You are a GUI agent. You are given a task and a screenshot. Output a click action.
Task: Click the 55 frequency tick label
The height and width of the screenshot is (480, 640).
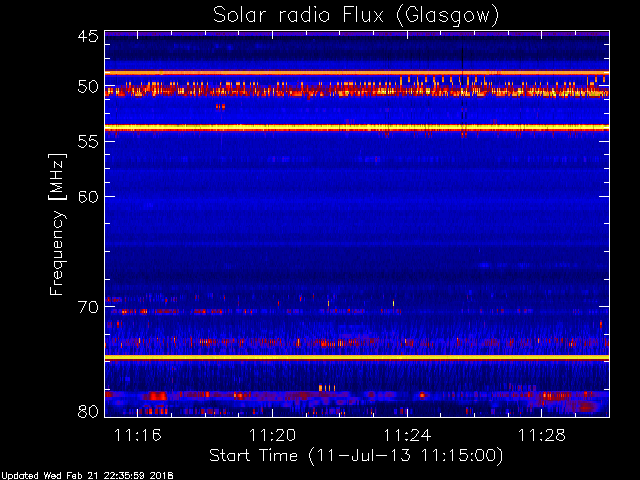coord(88,142)
